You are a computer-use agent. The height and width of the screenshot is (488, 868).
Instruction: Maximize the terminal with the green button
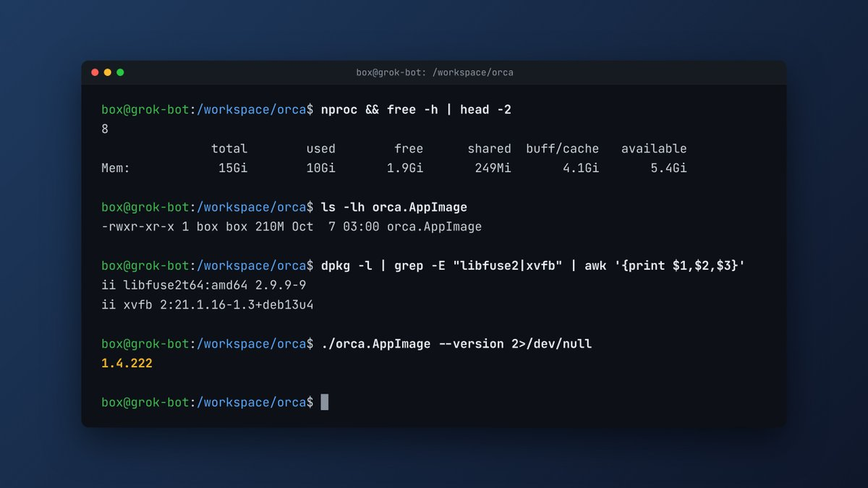120,72
